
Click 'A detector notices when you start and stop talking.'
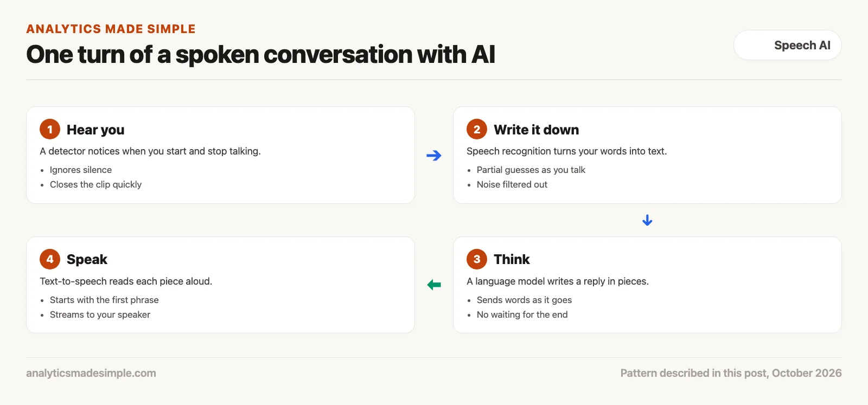point(150,151)
